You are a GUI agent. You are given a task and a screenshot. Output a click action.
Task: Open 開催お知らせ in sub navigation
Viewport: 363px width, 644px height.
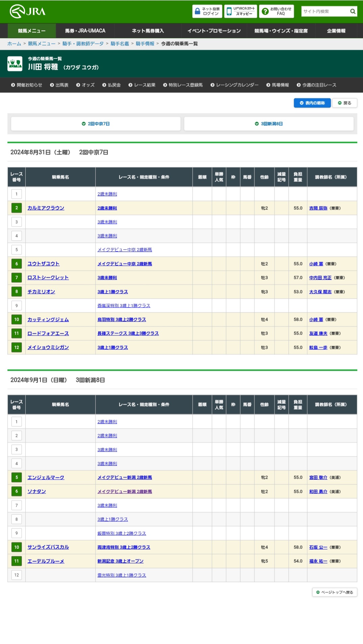click(27, 85)
